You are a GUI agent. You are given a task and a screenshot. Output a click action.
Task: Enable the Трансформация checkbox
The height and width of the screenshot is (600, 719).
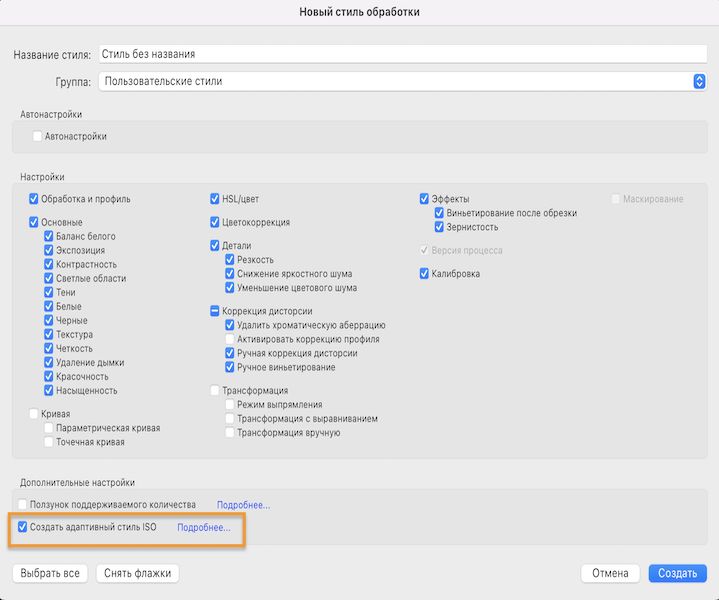point(215,390)
